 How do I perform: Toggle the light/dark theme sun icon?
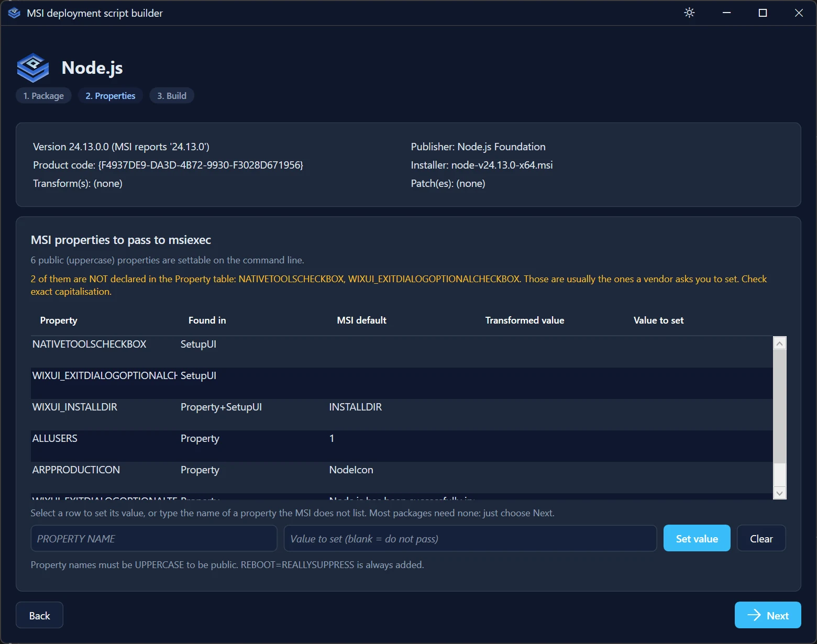(689, 13)
